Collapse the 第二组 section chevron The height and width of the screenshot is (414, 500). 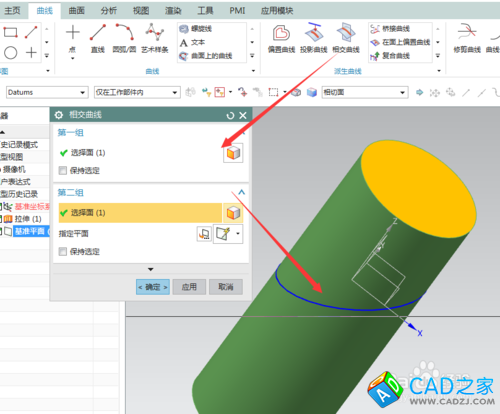[x=242, y=192]
